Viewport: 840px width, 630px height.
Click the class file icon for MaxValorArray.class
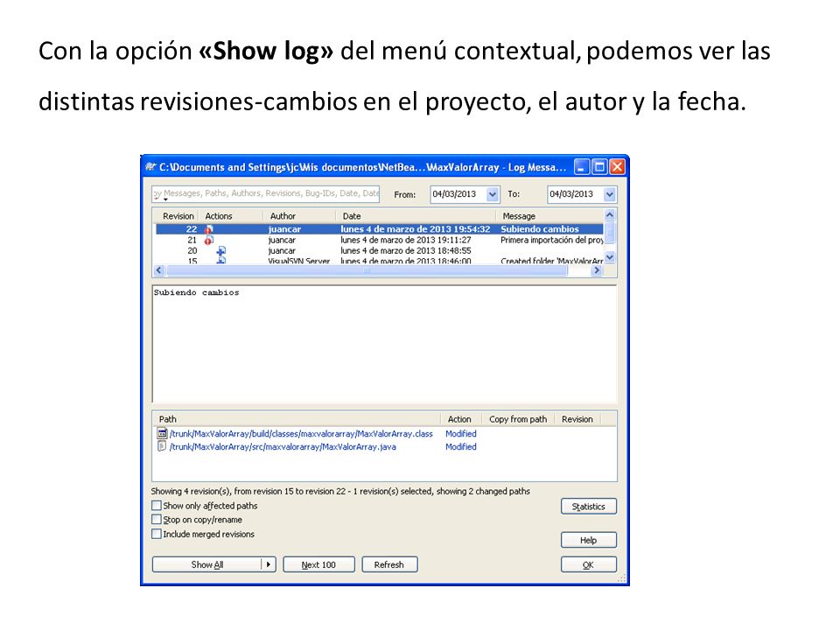(x=163, y=433)
